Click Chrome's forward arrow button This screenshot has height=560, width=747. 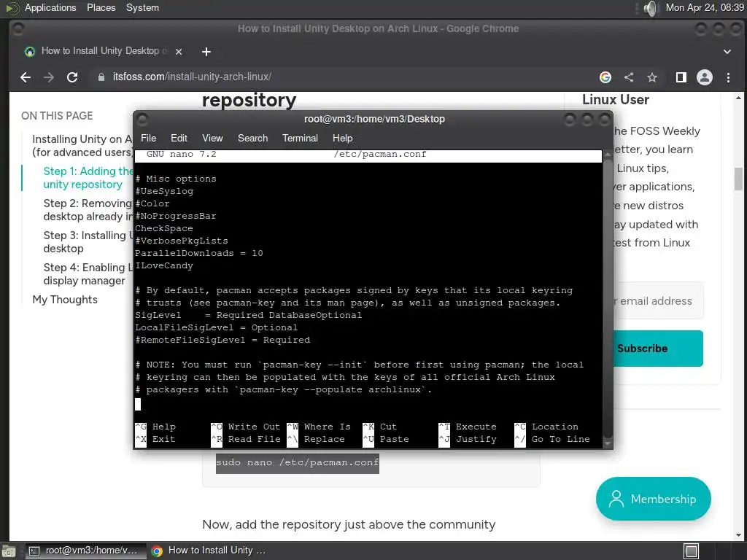coord(49,77)
